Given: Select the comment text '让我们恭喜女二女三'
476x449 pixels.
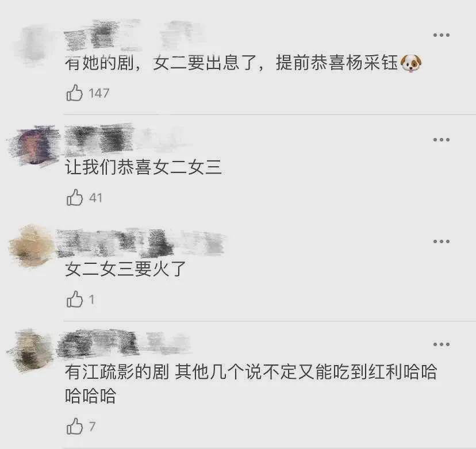Looking at the screenshot, I should click(143, 167).
